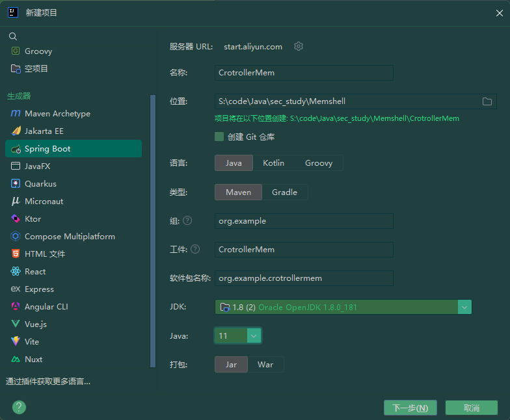Select HTML 文件 generator row
Screen dimensions: 510x420
click(74, 254)
